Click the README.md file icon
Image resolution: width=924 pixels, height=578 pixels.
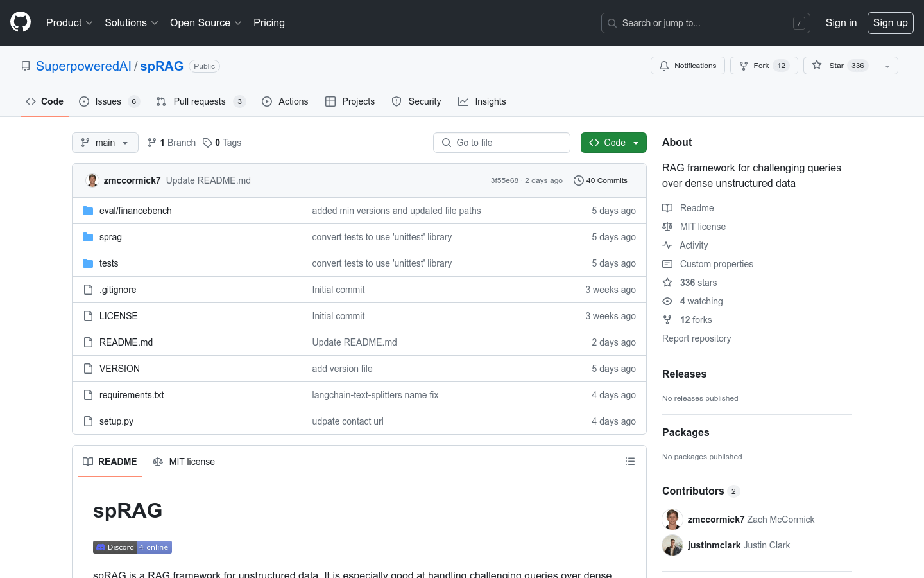click(88, 342)
